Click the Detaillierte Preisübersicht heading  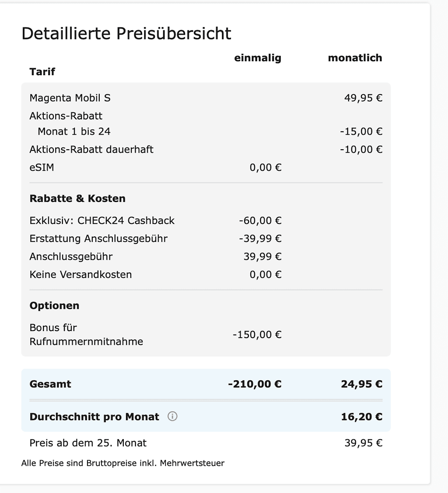126,33
